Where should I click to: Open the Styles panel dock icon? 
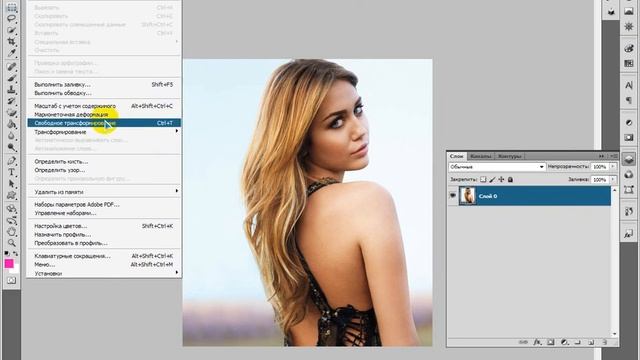(x=629, y=234)
